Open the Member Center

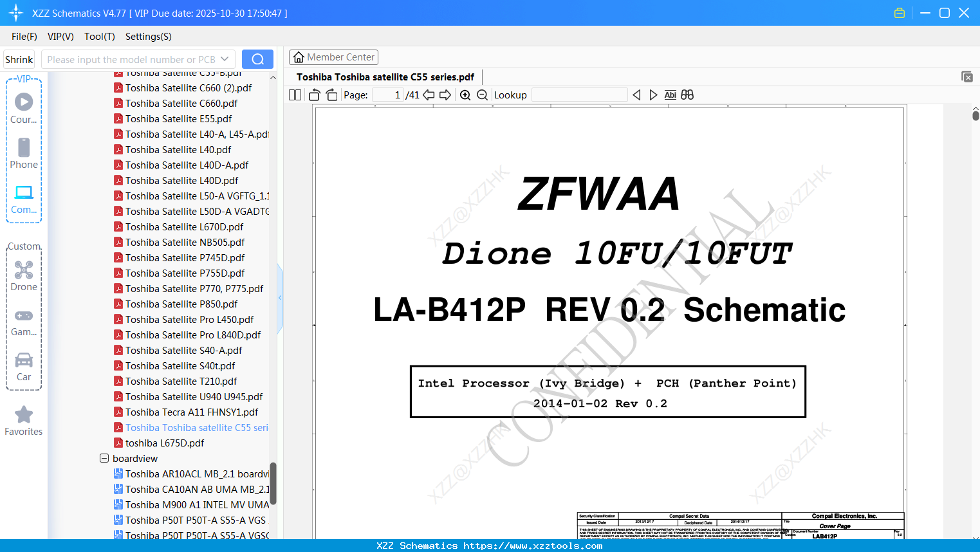pyautogui.click(x=333, y=57)
